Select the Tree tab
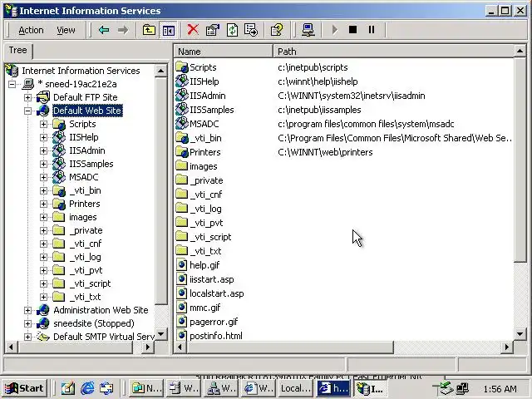This screenshot has height=399, width=532. pyautogui.click(x=17, y=50)
